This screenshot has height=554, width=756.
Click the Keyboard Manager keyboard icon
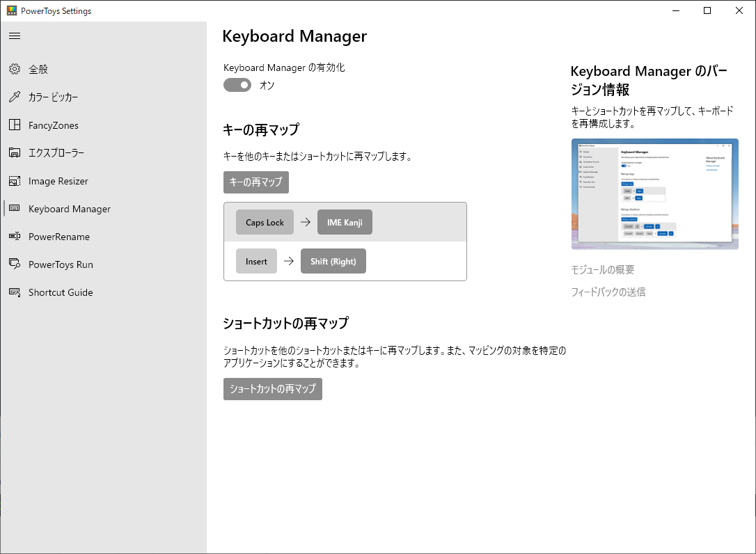(15, 208)
